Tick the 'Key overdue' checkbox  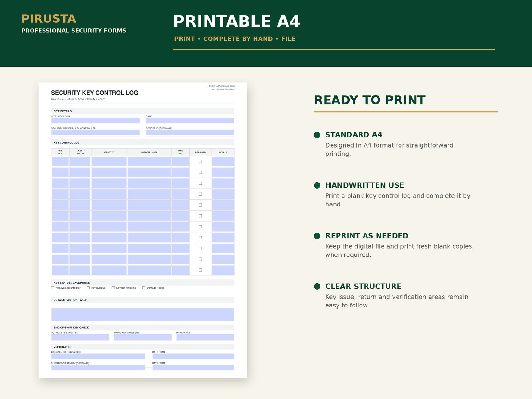88,288
